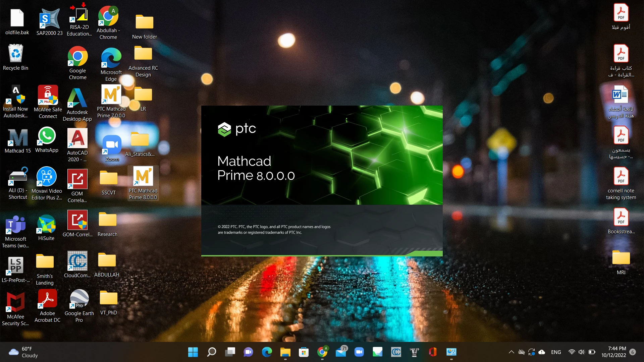Click the Mathcad 15 desktop icon
This screenshot has height=362, width=644.
(18, 137)
